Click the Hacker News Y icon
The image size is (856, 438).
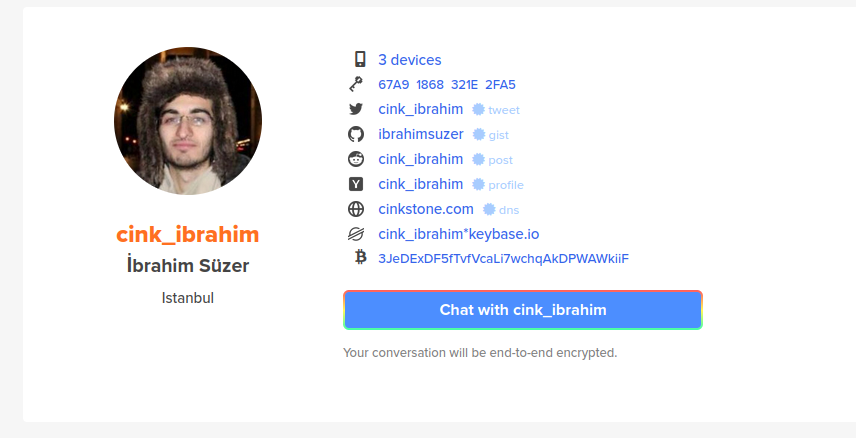click(x=356, y=184)
